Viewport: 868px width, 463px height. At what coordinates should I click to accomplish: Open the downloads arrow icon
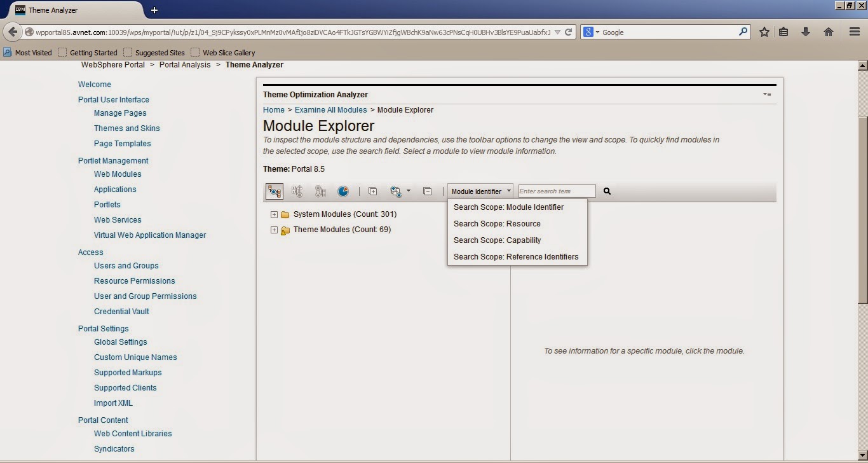click(x=806, y=32)
